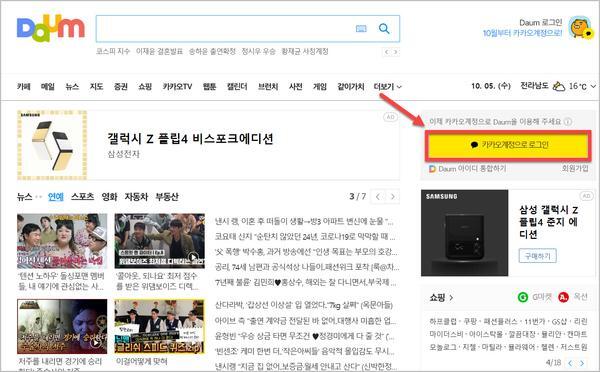
Task: Open the 위댐보이즈 news video thumbnail
Action: point(160,241)
